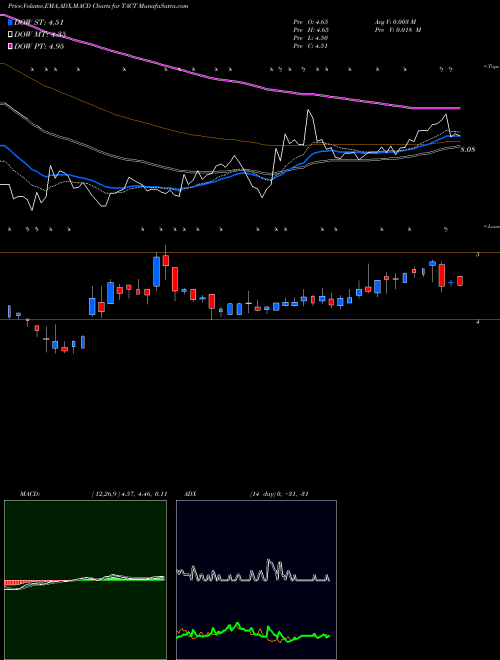Click the 'Pre H: 4.65' high value
The height and width of the screenshot is (660, 500).
[311, 29]
